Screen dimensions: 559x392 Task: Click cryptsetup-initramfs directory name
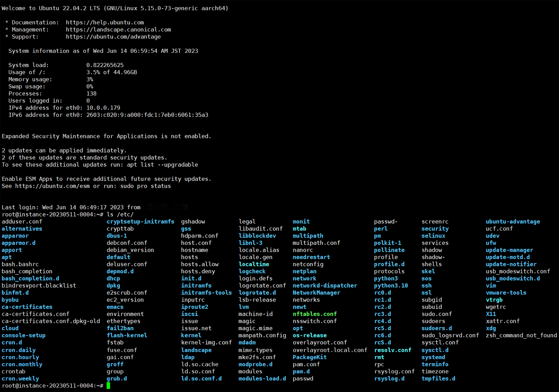coord(140,222)
